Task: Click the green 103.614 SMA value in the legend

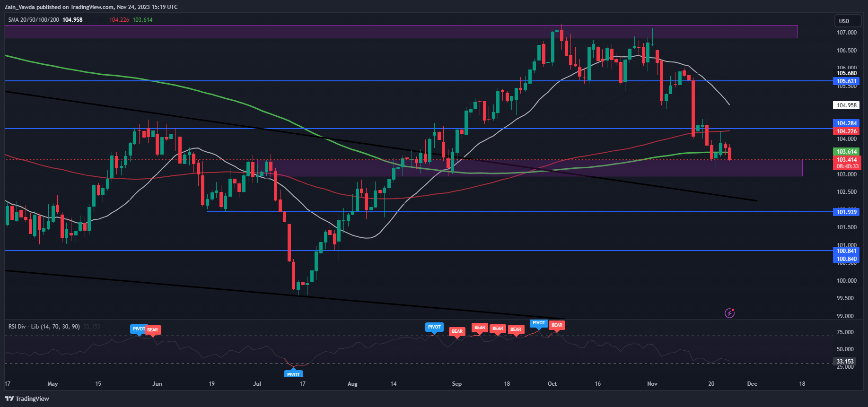Action: tap(142, 20)
